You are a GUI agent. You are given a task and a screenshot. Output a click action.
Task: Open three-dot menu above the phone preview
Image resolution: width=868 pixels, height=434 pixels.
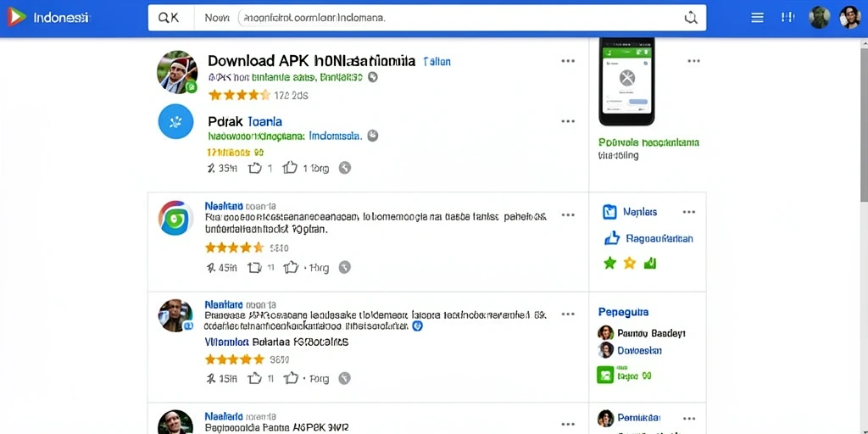[693, 61]
